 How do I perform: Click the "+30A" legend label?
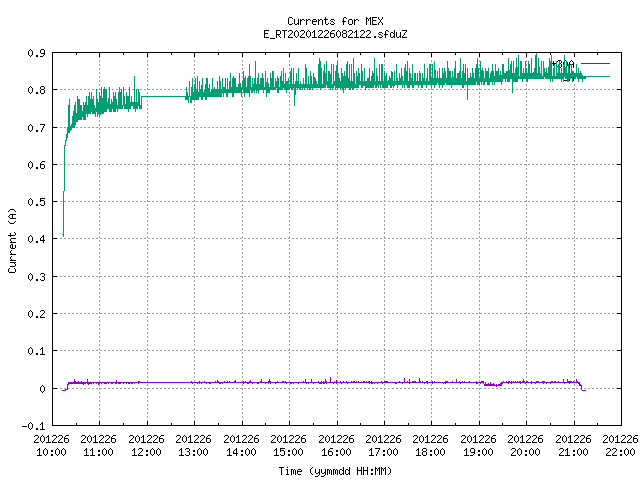click(563, 64)
